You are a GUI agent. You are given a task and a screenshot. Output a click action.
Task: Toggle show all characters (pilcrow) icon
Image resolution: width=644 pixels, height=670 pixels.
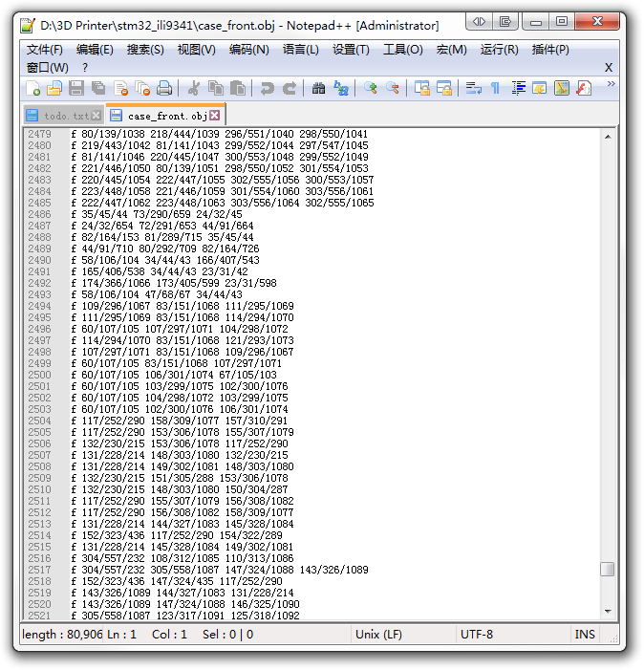point(495,89)
